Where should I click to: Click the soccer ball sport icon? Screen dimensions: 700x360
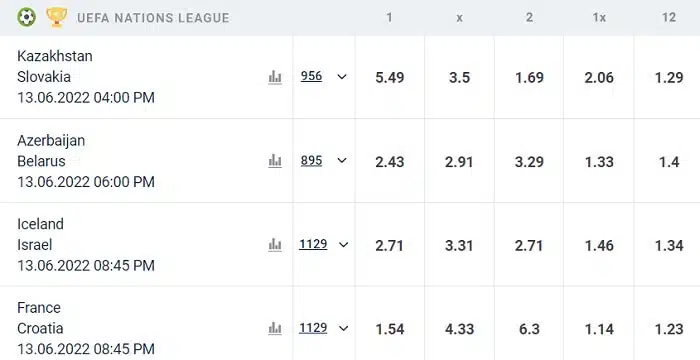point(26,17)
